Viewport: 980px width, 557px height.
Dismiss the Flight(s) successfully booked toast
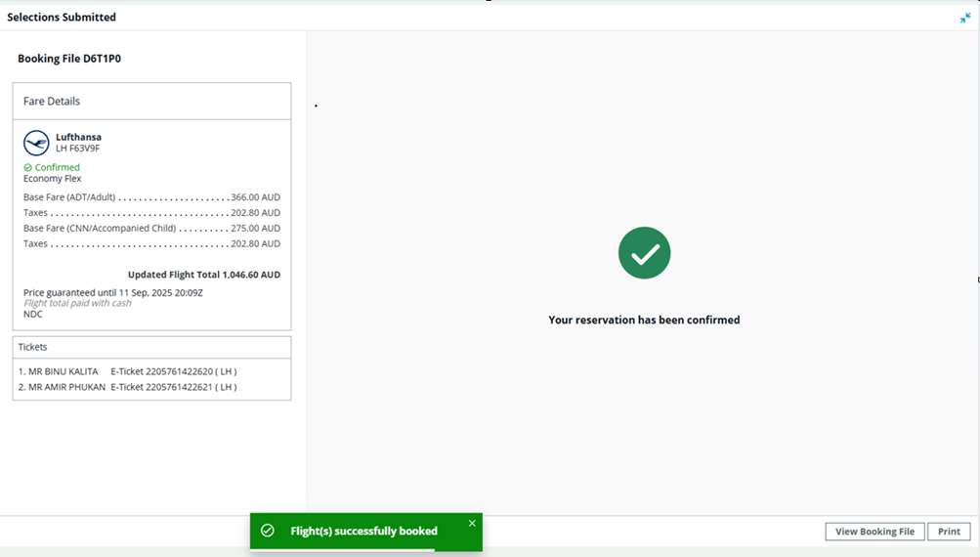click(x=472, y=524)
